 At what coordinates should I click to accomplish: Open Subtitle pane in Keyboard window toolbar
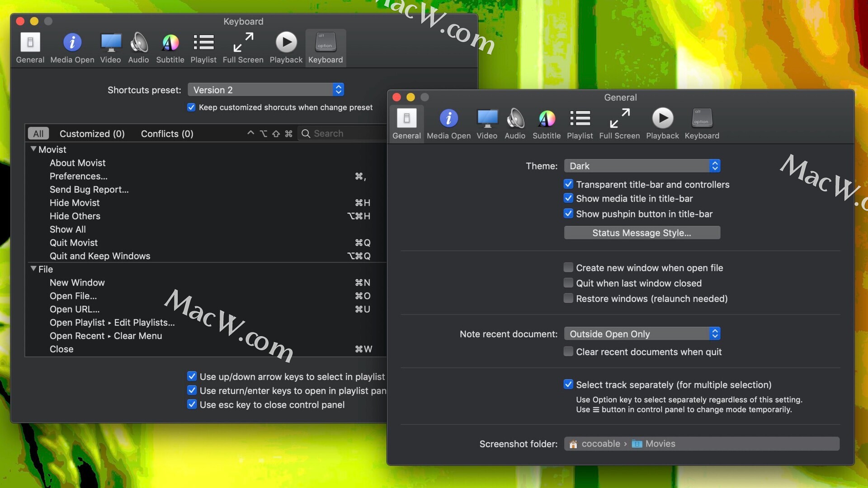pyautogui.click(x=170, y=48)
